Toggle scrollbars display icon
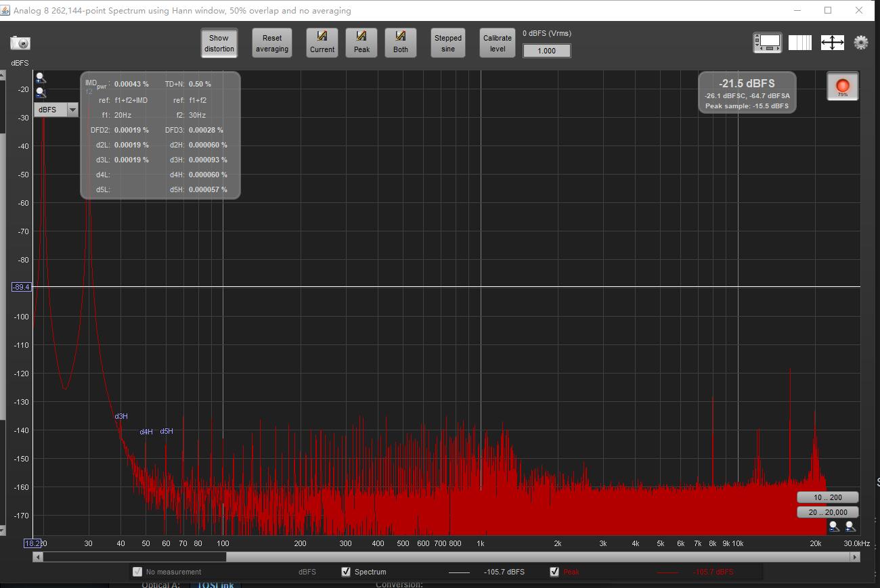The height and width of the screenshot is (588, 880). coord(768,43)
